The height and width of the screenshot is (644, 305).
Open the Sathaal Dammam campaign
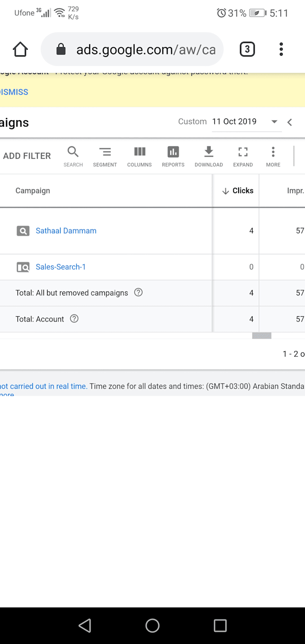pos(66,231)
